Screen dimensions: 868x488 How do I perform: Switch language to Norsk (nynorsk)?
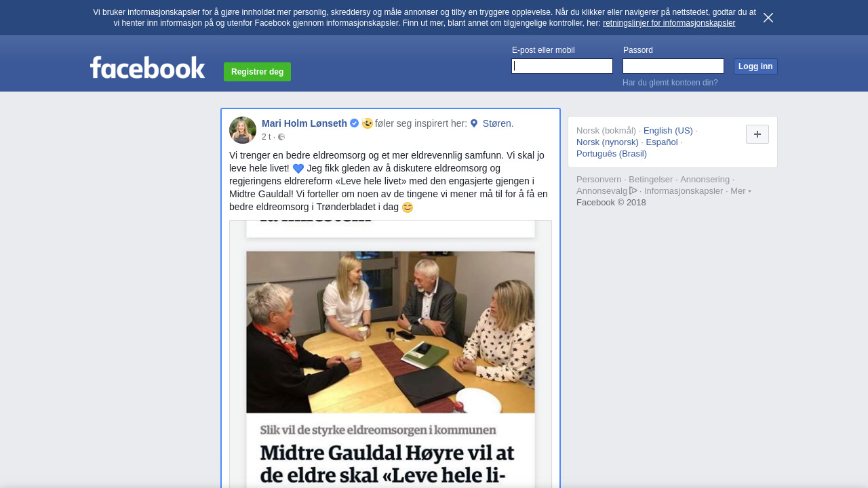pos(608,142)
